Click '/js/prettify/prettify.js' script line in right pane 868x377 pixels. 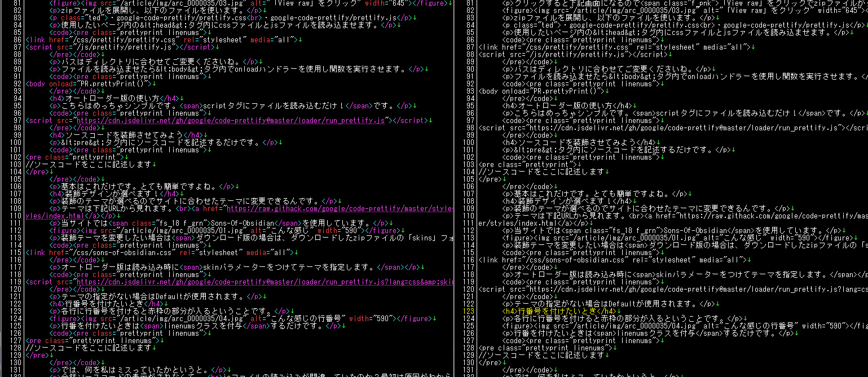click(575, 54)
